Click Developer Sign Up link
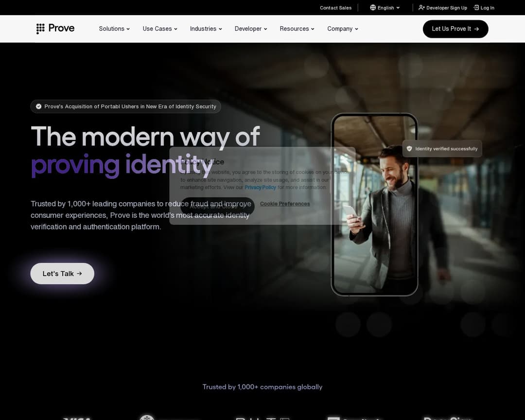The height and width of the screenshot is (420, 525). [443, 8]
